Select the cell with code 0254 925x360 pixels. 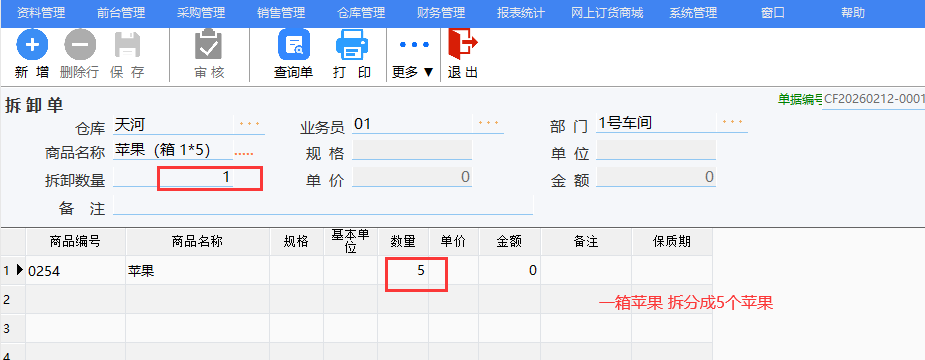76,271
